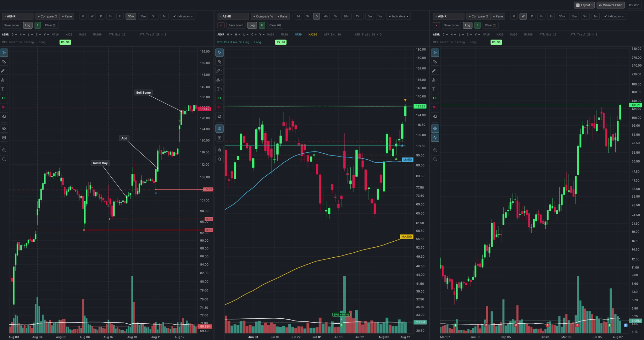Click Minimize Chart button
The image size is (644, 340).
(611, 5)
